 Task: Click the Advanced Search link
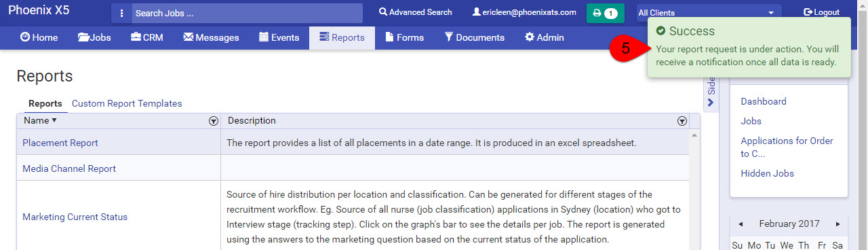point(415,12)
